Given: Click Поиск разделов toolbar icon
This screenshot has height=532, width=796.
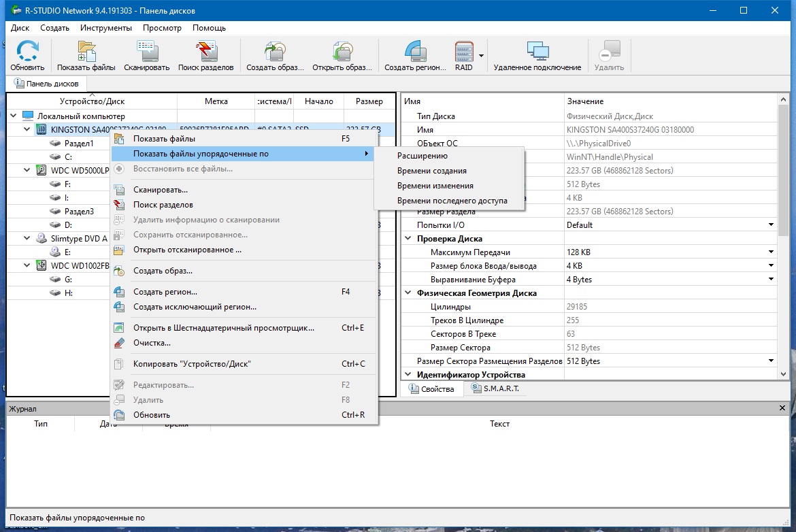Looking at the screenshot, I should (205, 56).
